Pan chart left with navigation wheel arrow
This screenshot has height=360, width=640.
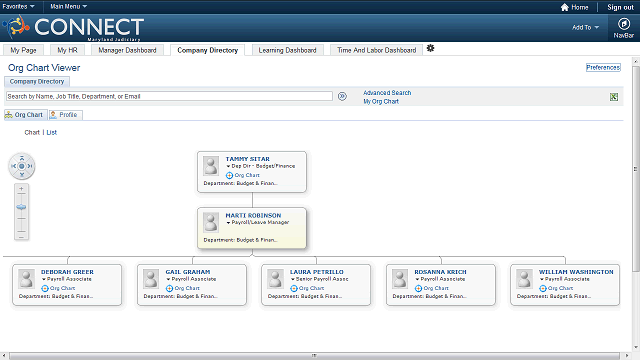pos(13,166)
